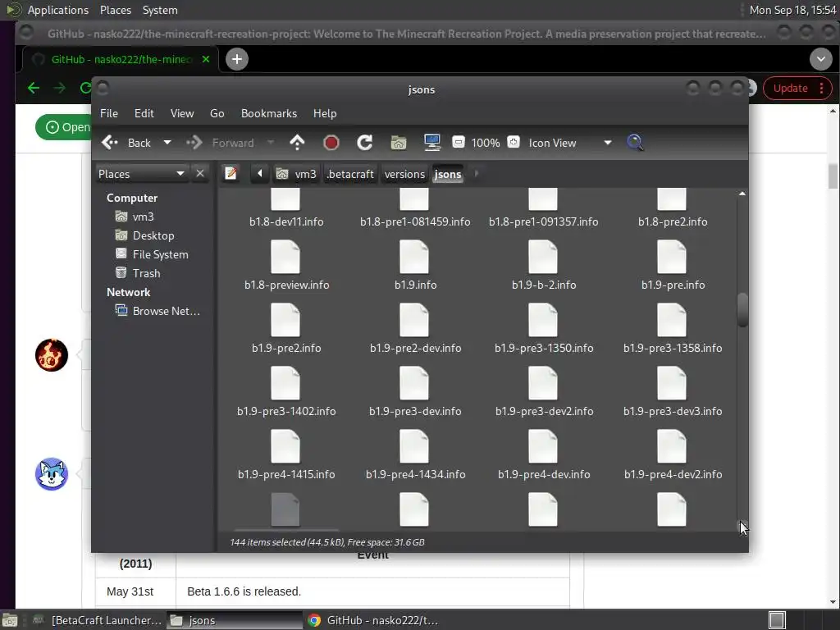Open Browse Network in sidebar
The width and height of the screenshot is (840, 630).
(166, 311)
